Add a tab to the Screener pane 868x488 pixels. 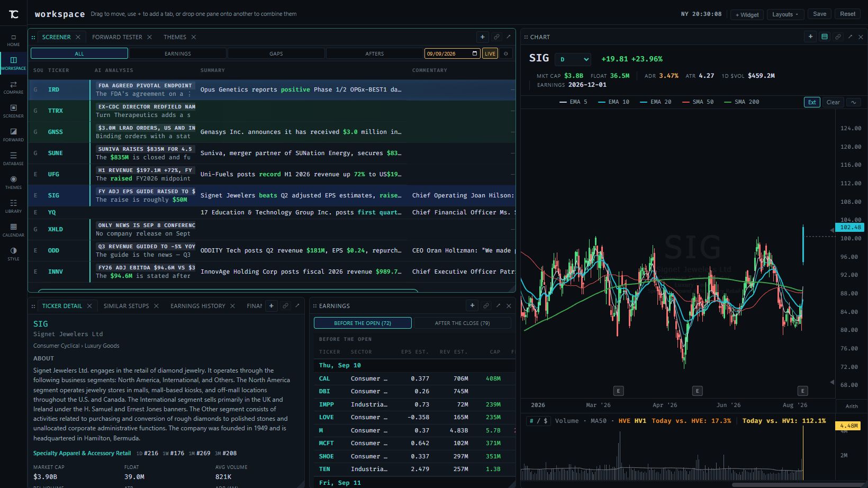coord(482,37)
